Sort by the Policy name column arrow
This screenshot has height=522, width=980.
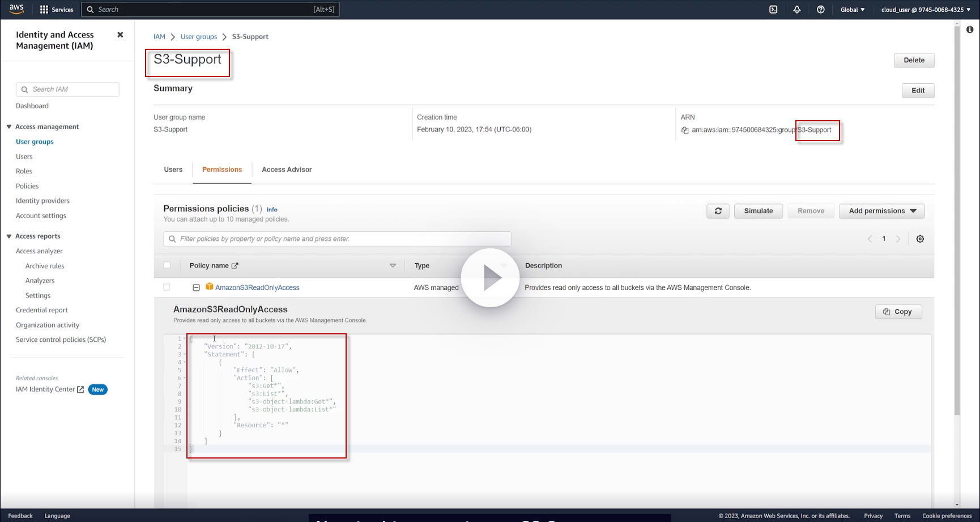click(x=393, y=266)
